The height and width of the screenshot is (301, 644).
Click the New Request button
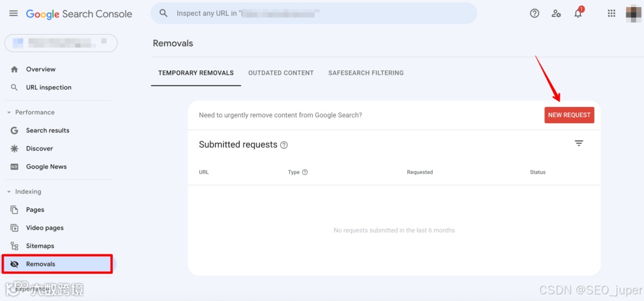click(569, 115)
